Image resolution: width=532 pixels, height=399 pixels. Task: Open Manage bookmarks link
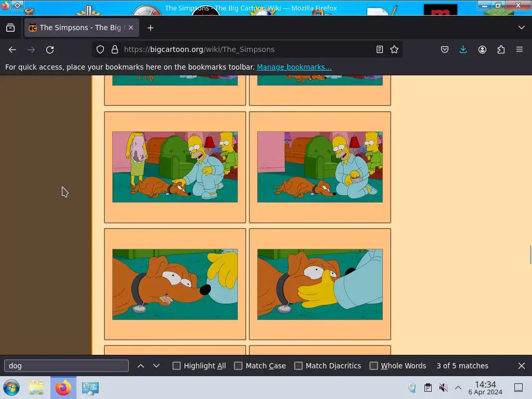[294, 67]
